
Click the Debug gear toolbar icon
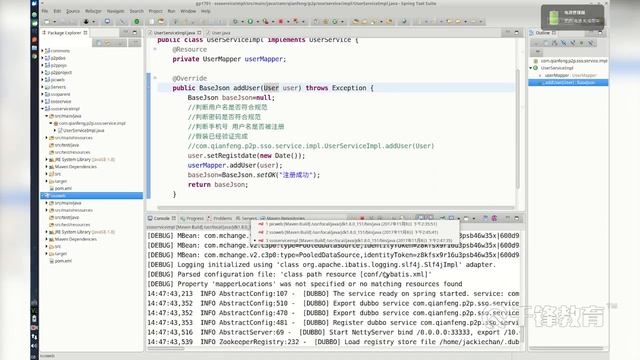[x=236, y=22]
